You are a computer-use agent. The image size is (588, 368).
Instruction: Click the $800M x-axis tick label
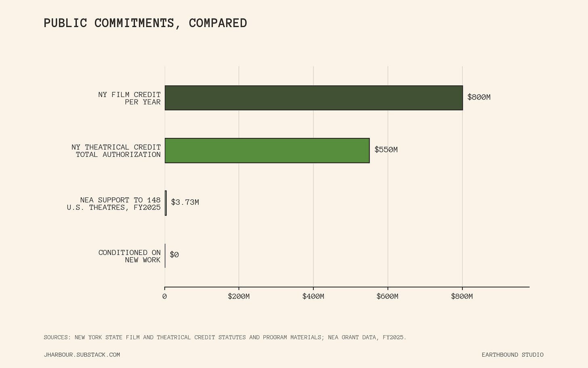[x=462, y=296]
